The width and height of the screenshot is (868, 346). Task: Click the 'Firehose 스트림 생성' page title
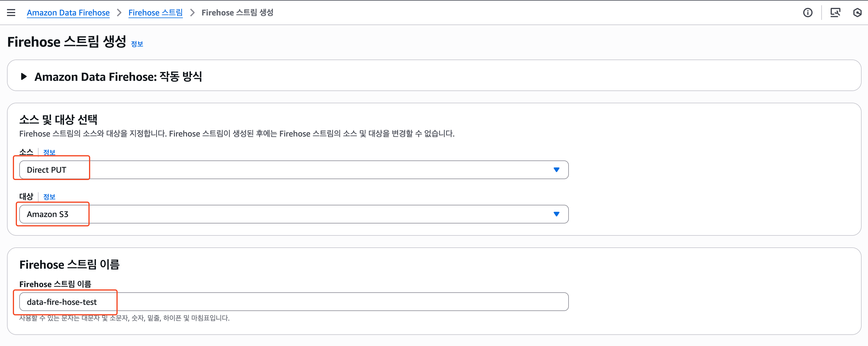point(67,42)
